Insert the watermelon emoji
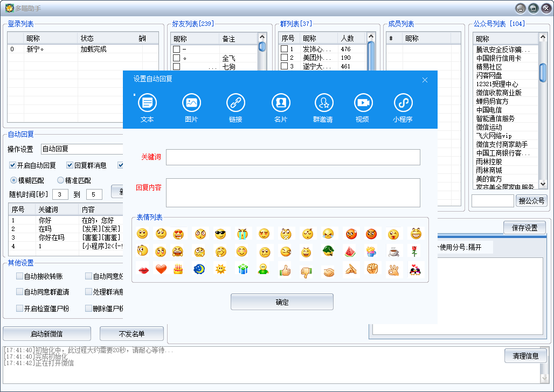 [350, 251]
